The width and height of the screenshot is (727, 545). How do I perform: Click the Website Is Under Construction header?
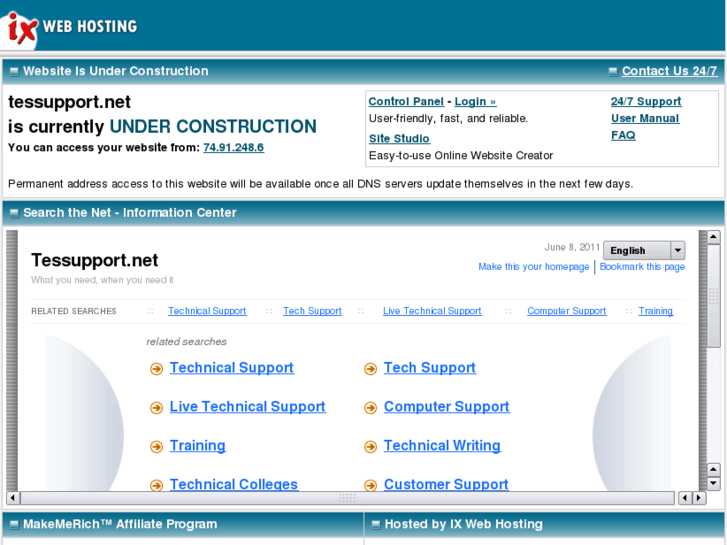[116, 71]
